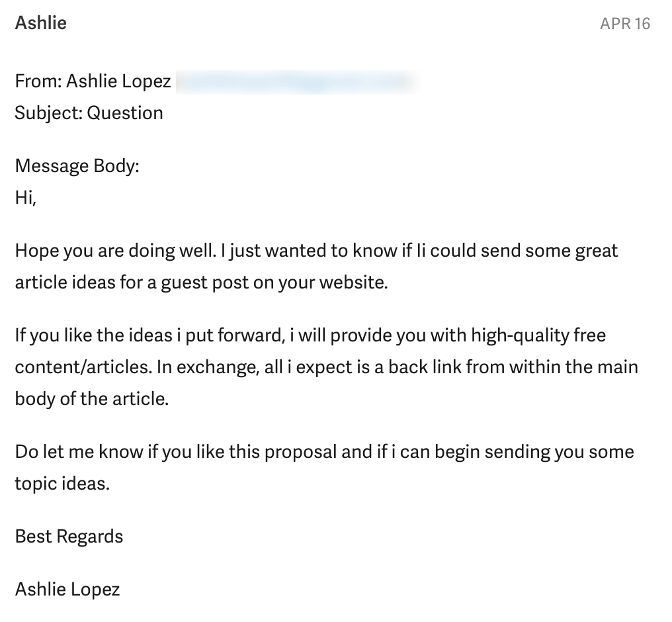The width and height of the screenshot is (672, 622).
Task: Click the name after the From label
Action: click(x=118, y=81)
